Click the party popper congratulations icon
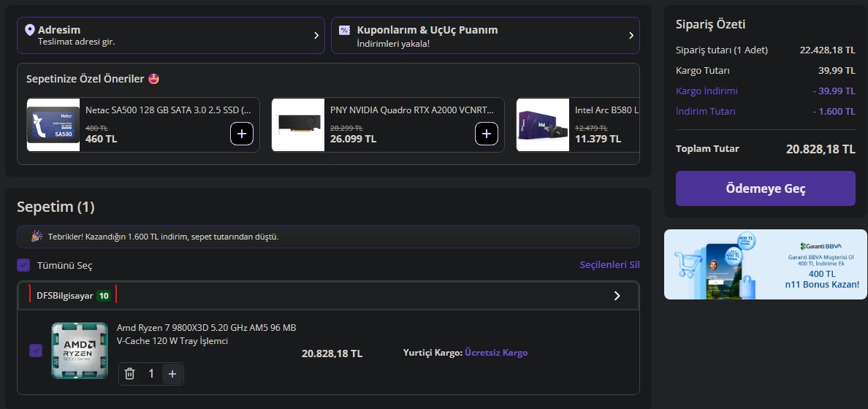868x409 pixels. tap(37, 237)
